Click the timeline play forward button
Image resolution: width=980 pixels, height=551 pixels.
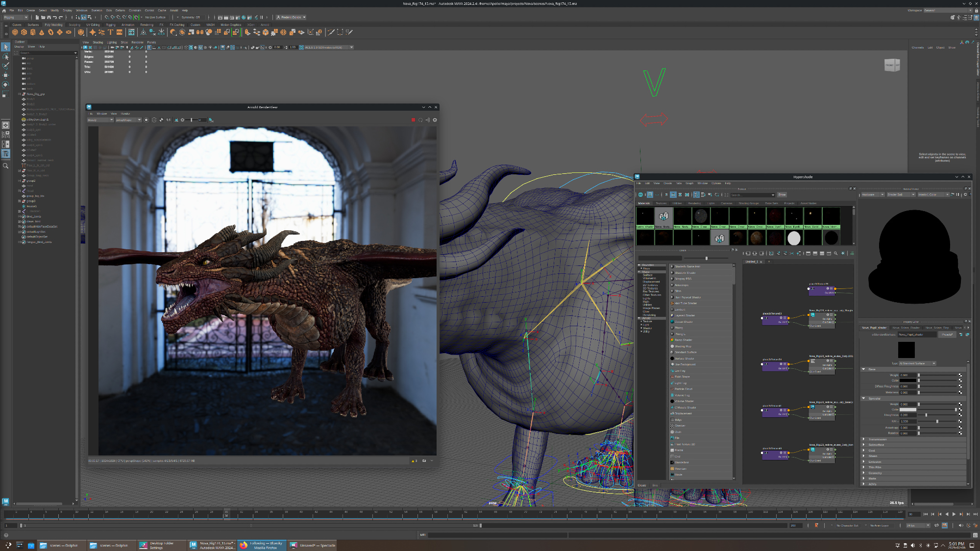click(954, 514)
